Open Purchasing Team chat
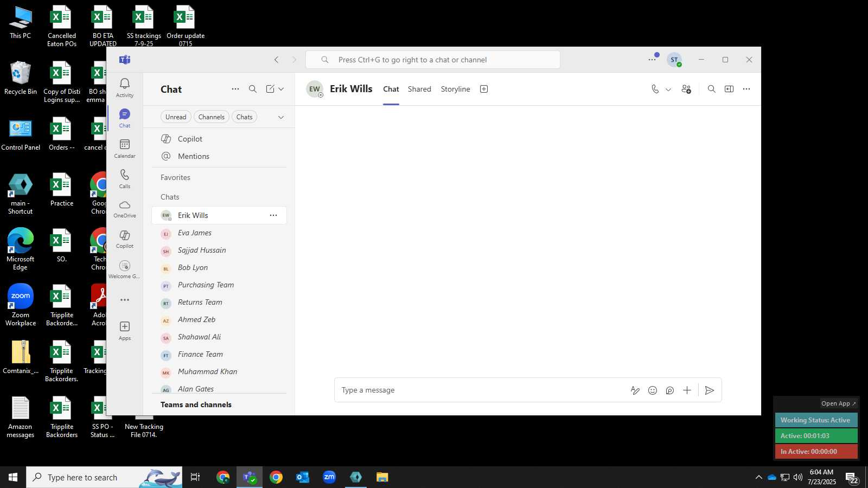This screenshot has width=868, height=488. [219, 285]
